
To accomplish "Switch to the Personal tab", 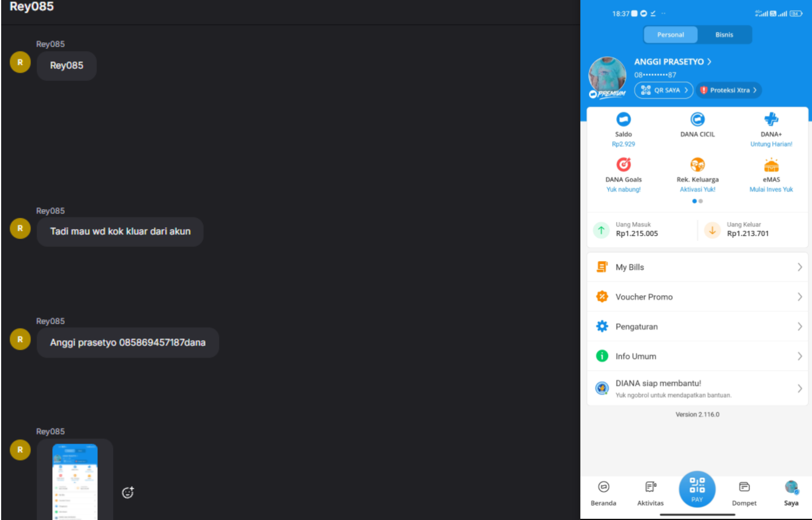I will [671, 35].
